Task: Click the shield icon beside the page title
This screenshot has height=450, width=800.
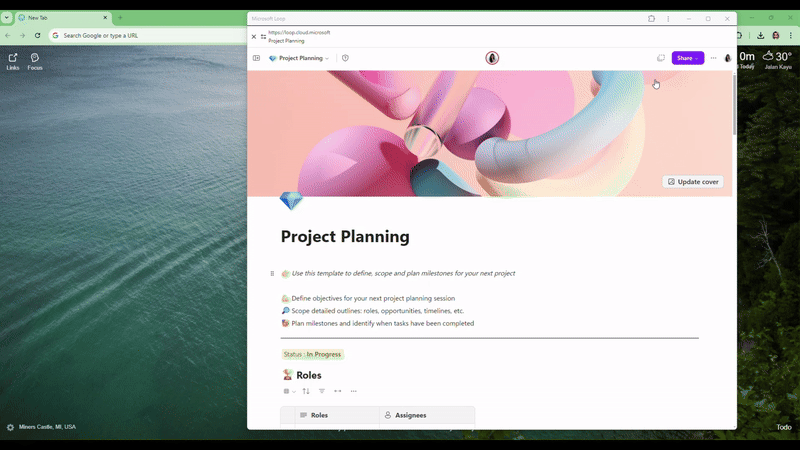Action: [345, 58]
